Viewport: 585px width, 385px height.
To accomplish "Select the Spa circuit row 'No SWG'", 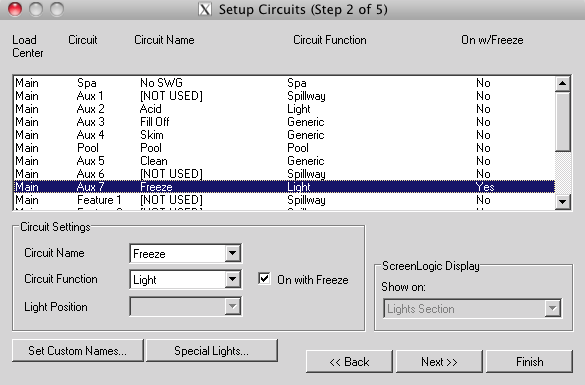I will pos(284,83).
